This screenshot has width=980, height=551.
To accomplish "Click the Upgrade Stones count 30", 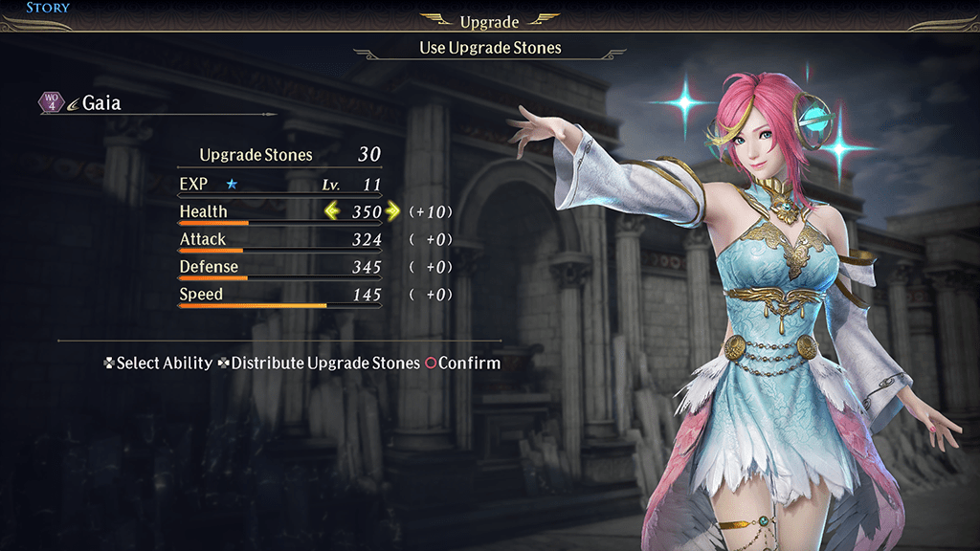I will coord(369,154).
